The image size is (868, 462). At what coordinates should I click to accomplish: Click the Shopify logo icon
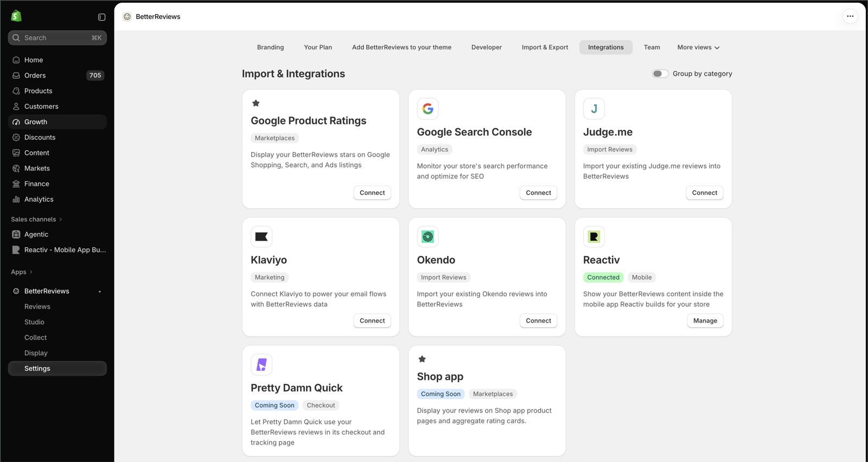(16, 16)
